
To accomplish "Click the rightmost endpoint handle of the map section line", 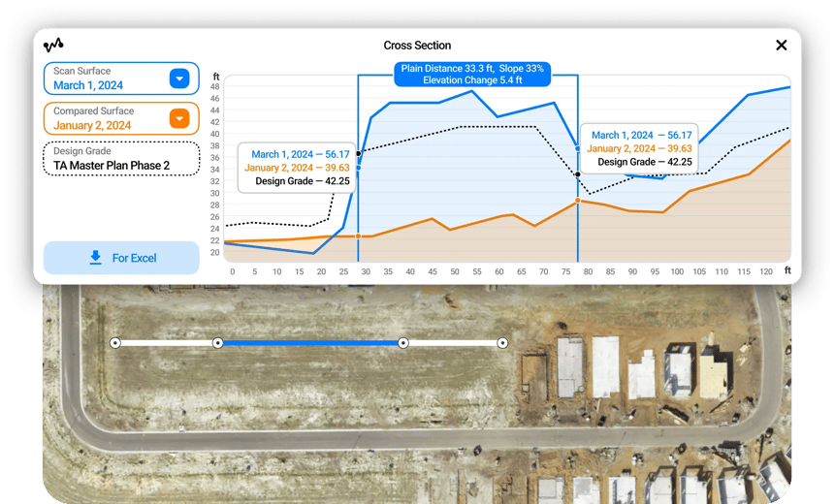I will coord(502,343).
